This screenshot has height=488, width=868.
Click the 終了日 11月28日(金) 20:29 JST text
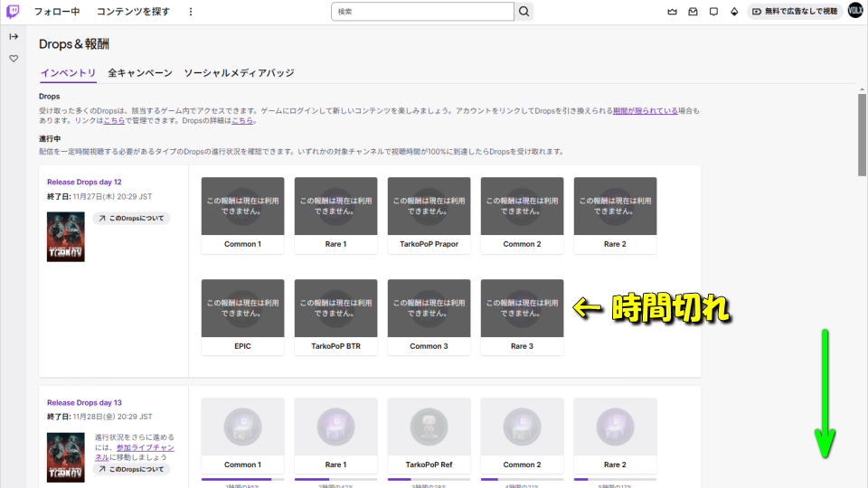99,417
